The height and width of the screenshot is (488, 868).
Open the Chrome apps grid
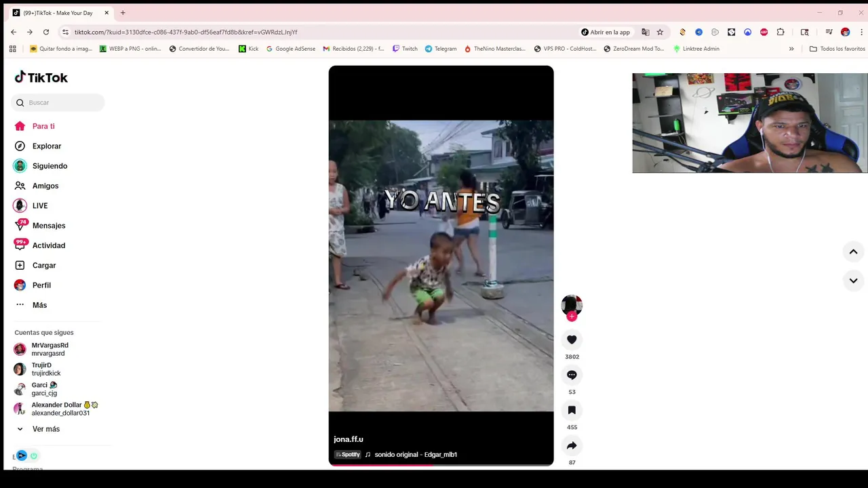[x=12, y=49]
